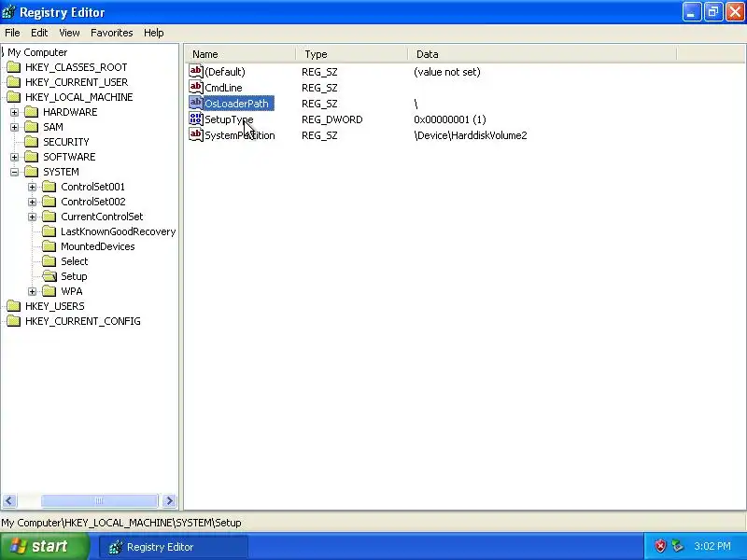
Task: Click the (Default) string value icon
Action: tap(196, 72)
